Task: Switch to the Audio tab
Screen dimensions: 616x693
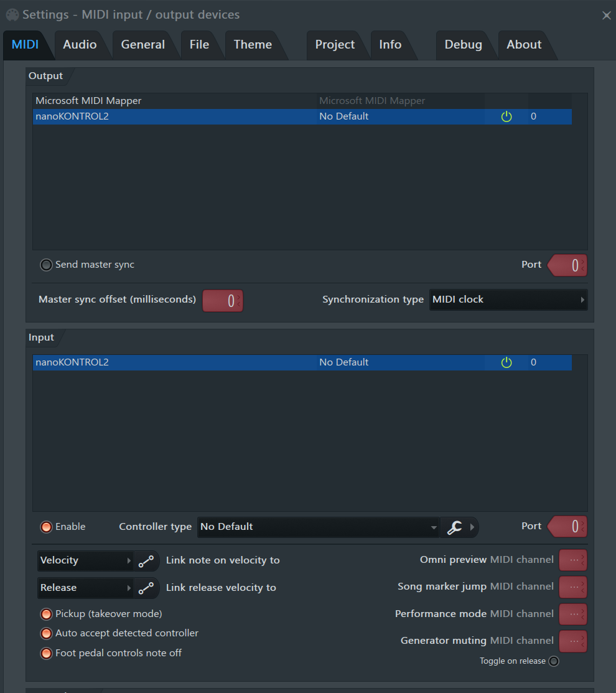Action: click(x=80, y=45)
